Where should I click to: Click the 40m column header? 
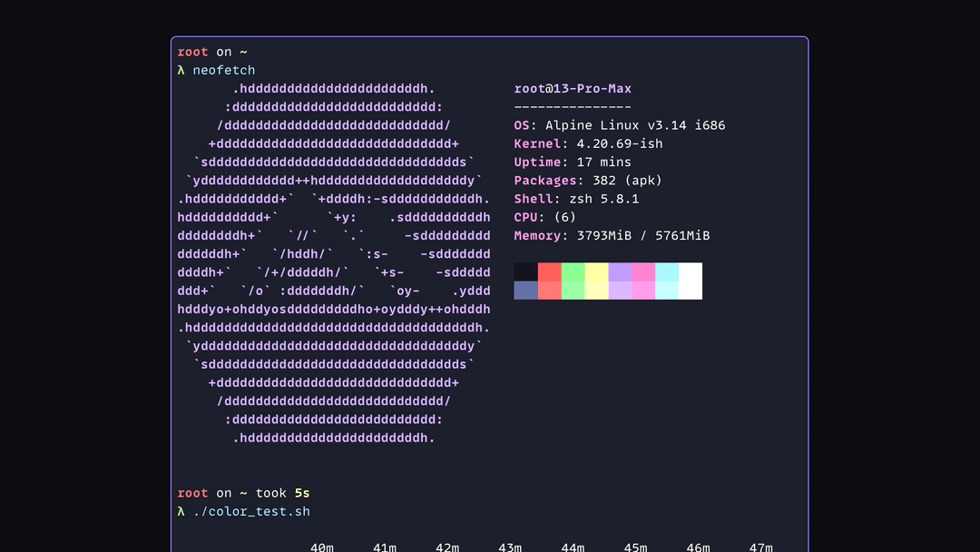point(322,547)
